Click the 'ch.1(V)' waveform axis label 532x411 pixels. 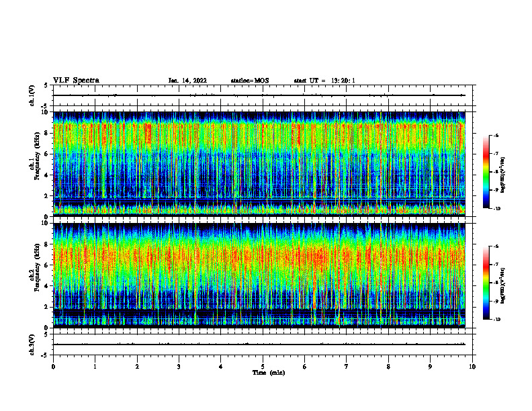coord(32,95)
